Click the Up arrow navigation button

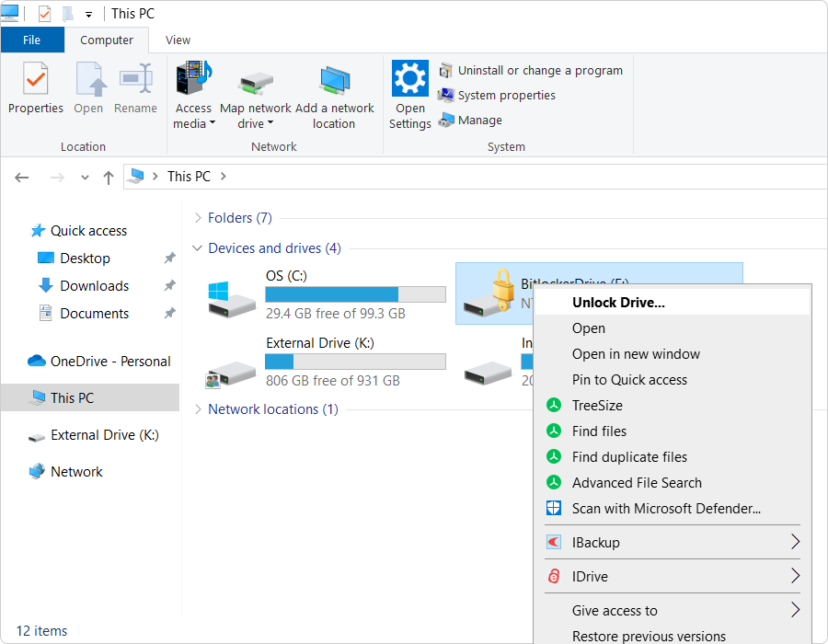point(108,177)
